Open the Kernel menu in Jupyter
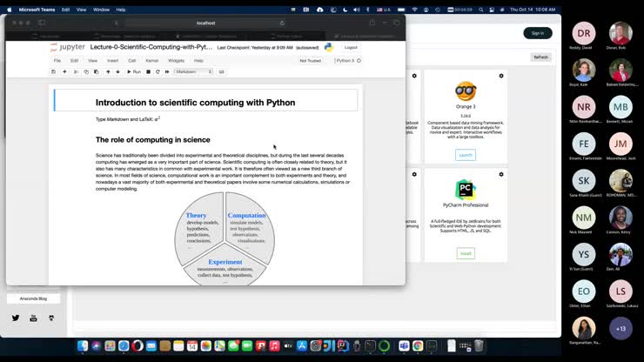Screen dimensions: 644x362 (152, 61)
